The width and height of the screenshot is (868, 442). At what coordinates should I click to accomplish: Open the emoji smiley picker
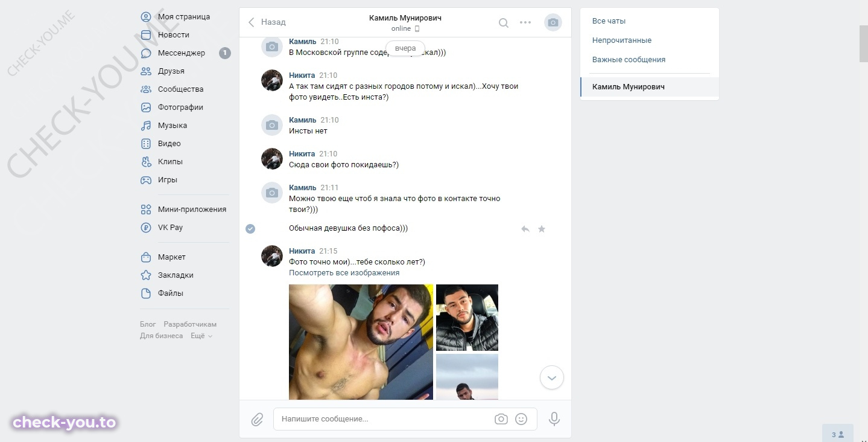point(521,419)
